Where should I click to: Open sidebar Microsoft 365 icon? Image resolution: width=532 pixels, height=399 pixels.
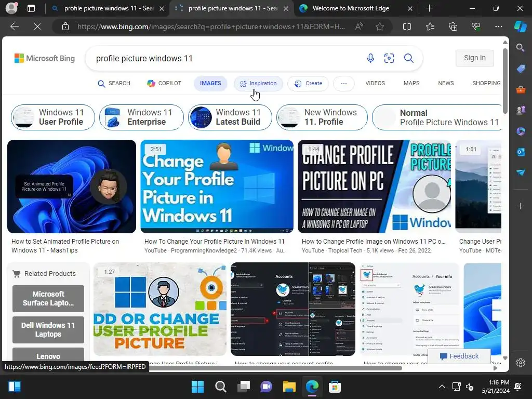521,131
